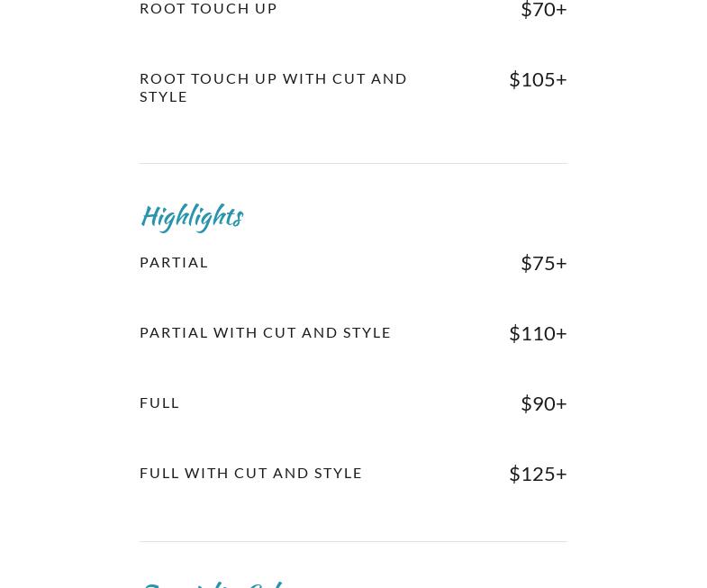Click the $125+ price label
The width and height of the screenshot is (707, 588).
coord(538,473)
